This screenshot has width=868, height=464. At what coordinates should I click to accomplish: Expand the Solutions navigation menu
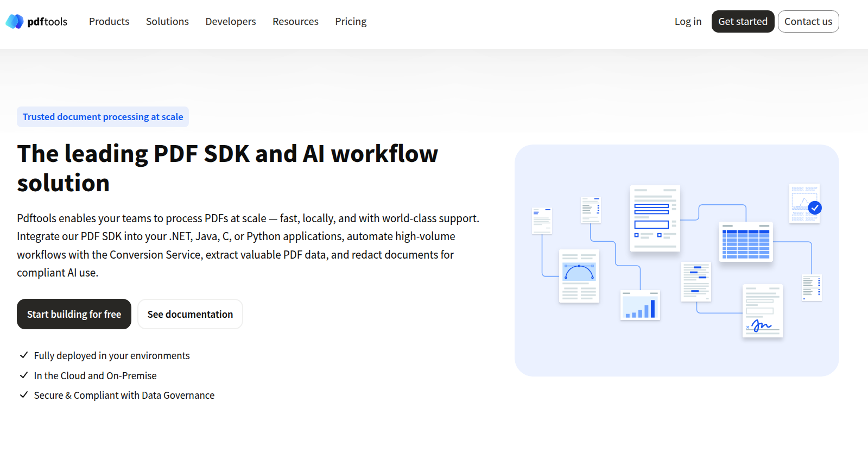click(x=167, y=22)
